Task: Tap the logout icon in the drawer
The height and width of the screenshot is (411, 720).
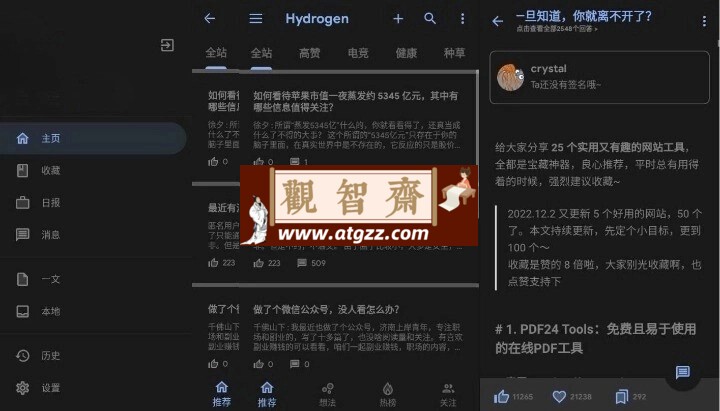Action: [x=167, y=45]
